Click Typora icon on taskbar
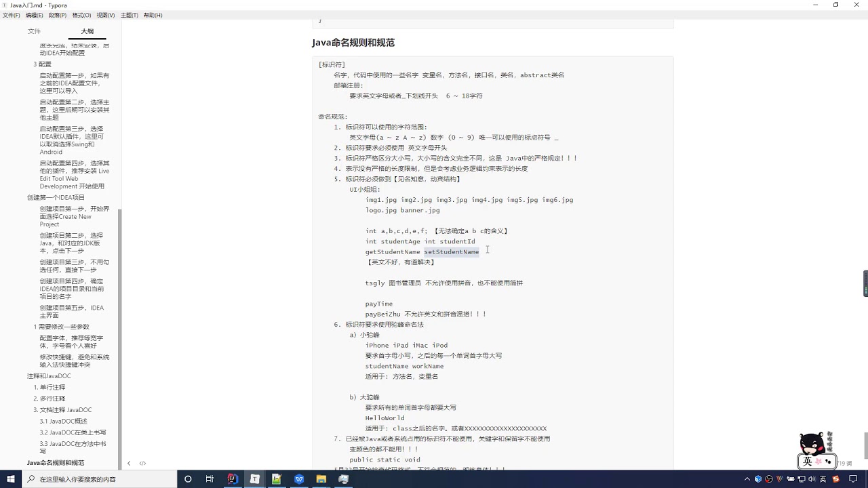 pyautogui.click(x=255, y=479)
